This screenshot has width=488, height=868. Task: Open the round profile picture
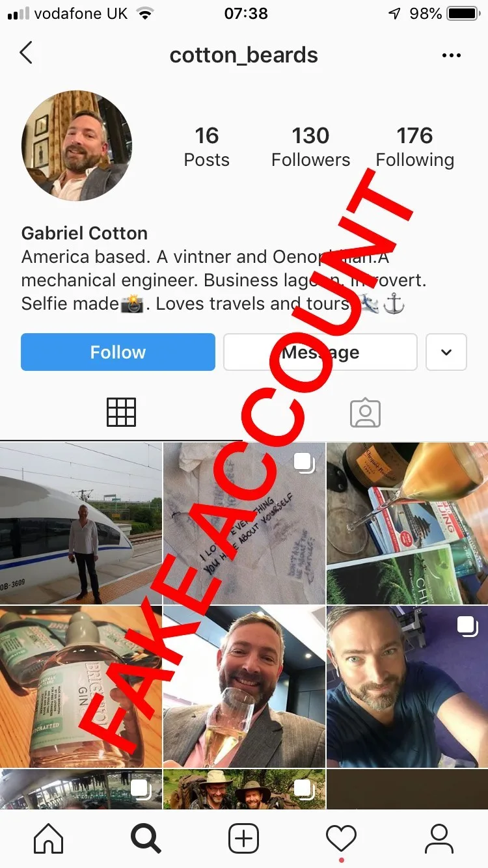(77, 146)
